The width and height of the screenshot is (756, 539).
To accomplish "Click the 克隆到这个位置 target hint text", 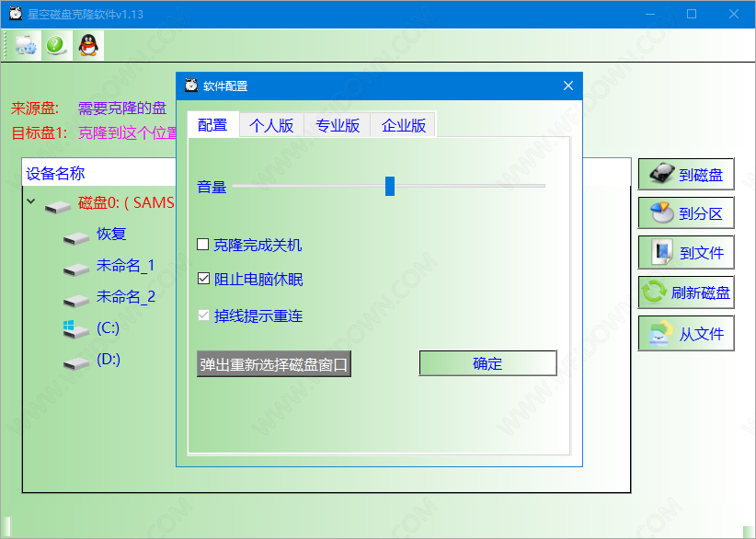I will pyautogui.click(x=127, y=132).
